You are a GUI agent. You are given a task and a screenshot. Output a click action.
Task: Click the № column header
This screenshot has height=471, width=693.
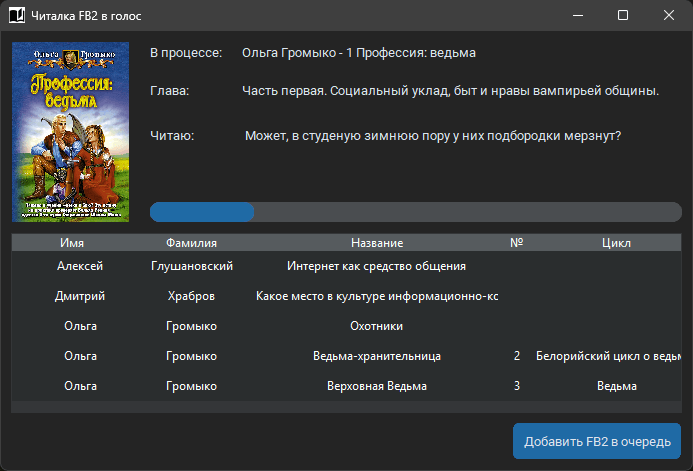click(x=517, y=243)
